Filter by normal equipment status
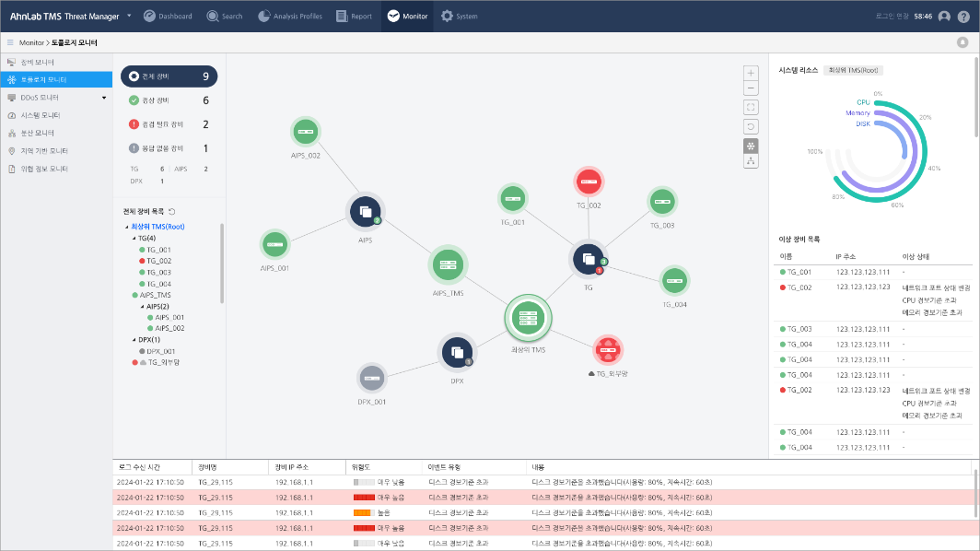 (169, 100)
